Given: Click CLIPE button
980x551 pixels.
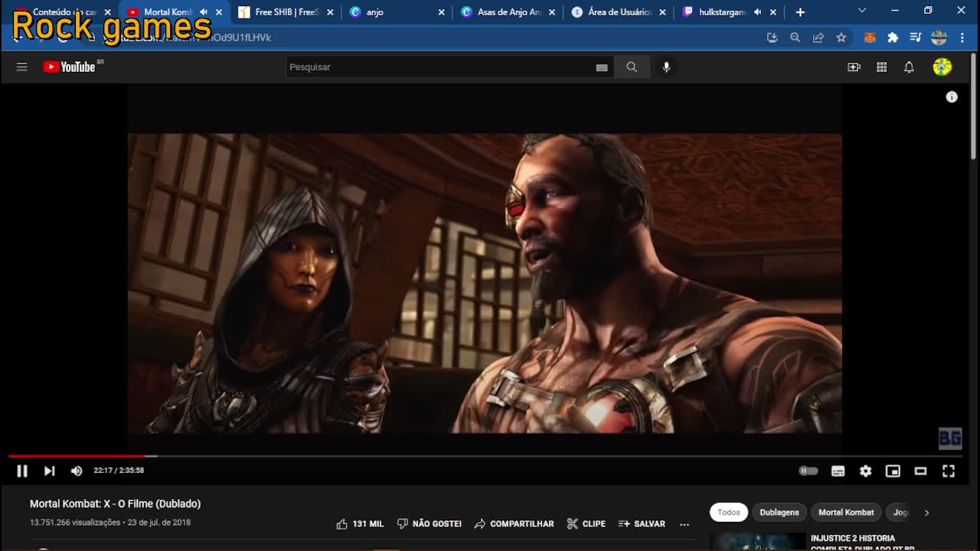Looking at the screenshot, I should [x=586, y=523].
